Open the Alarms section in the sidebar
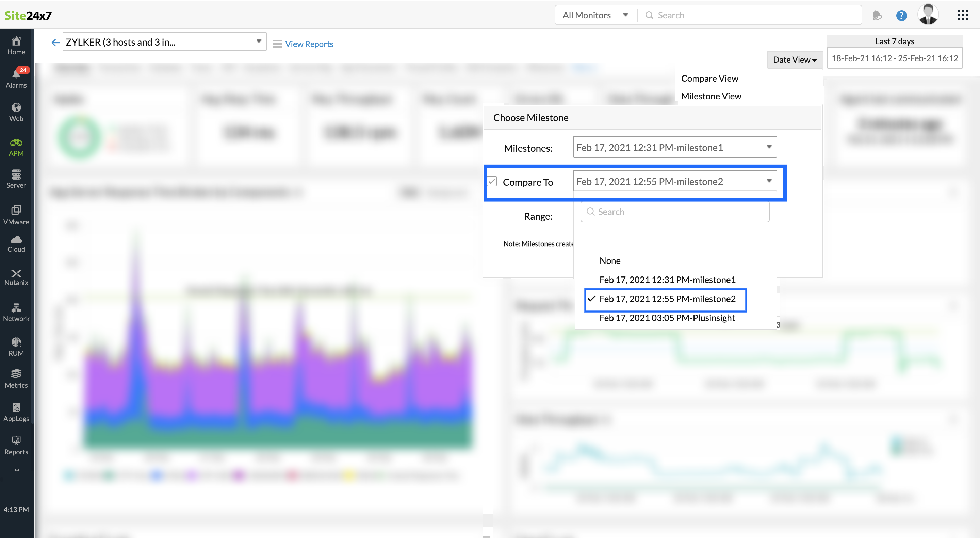Image resolution: width=980 pixels, height=538 pixels. coord(16,78)
